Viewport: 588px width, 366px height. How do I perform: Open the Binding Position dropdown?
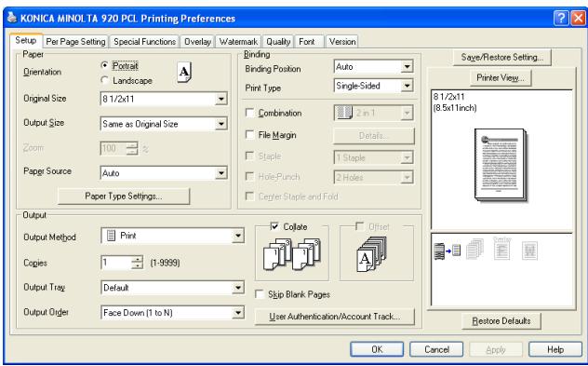(407, 67)
